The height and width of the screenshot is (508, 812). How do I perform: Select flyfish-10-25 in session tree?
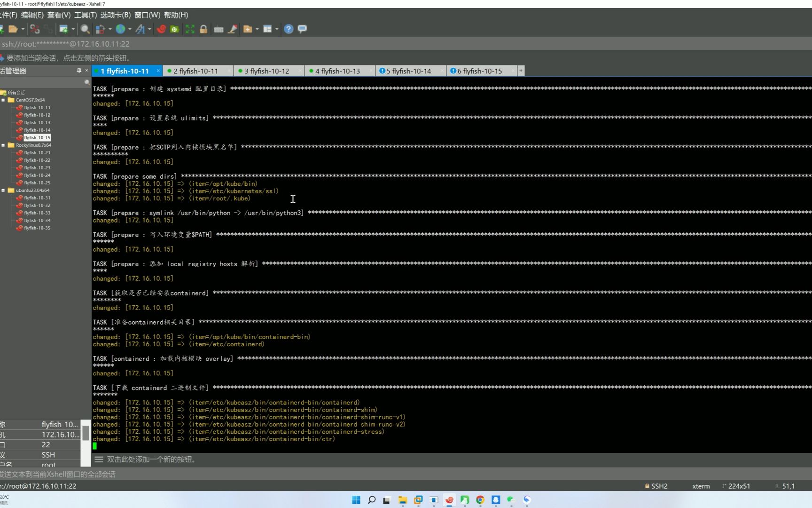pos(37,183)
